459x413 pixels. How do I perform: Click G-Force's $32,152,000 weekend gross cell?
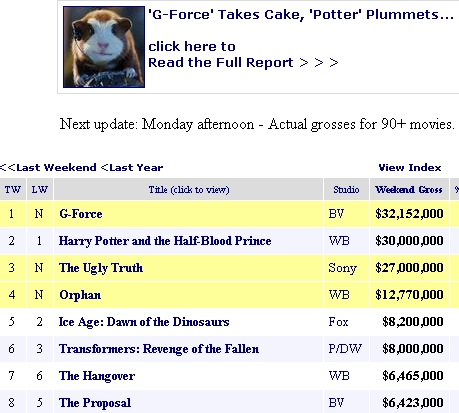pyautogui.click(x=409, y=214)
